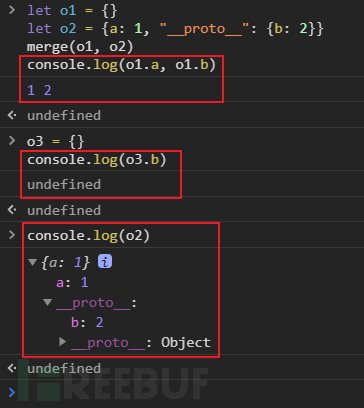This screenshot has width=364, height=408.
Task: Click the input chevron beside o3 = {}
Action: coord(12,141)
